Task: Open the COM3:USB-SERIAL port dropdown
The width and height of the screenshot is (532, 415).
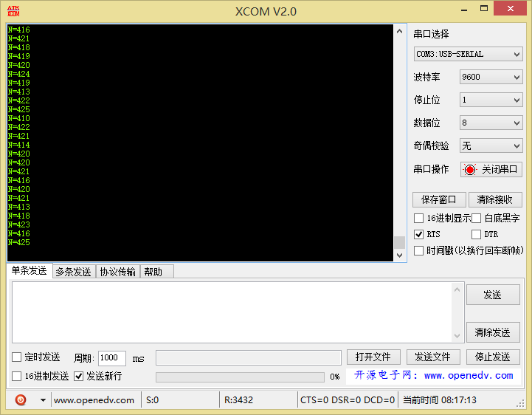Action: [468, 54]
